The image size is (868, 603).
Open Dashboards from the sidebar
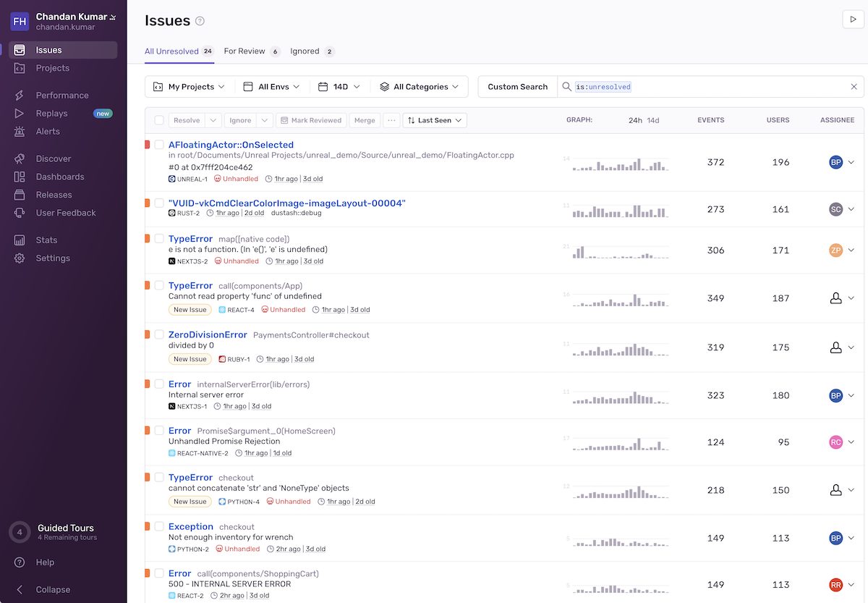tap(59, 177)
